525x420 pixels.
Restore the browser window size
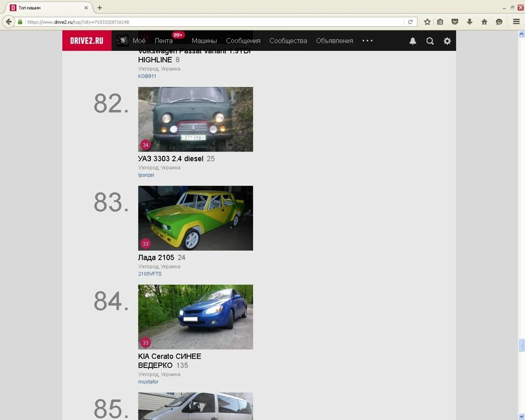click(x=512, y=7)
